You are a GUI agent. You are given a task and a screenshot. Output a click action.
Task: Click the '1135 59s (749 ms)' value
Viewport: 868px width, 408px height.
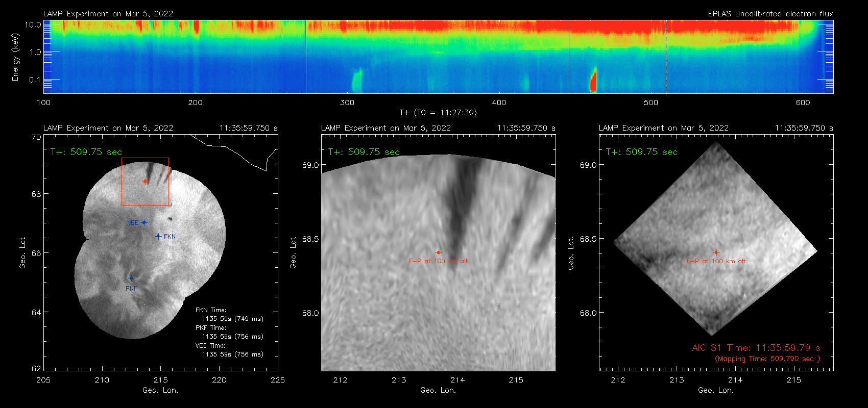point(233,319)
